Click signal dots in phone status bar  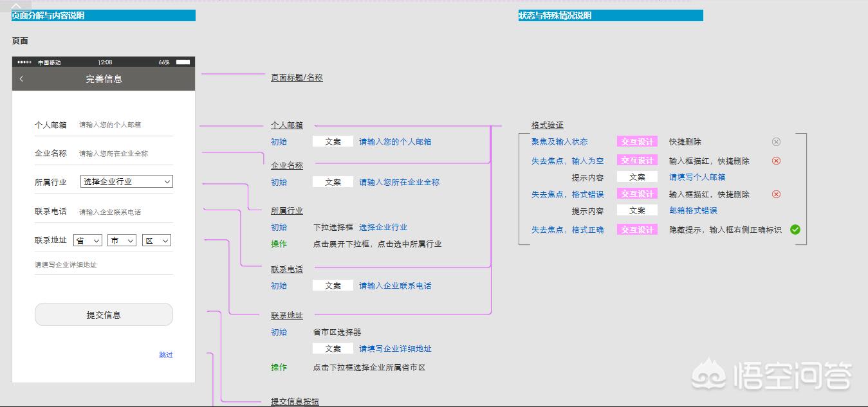(x=24, y=62)
